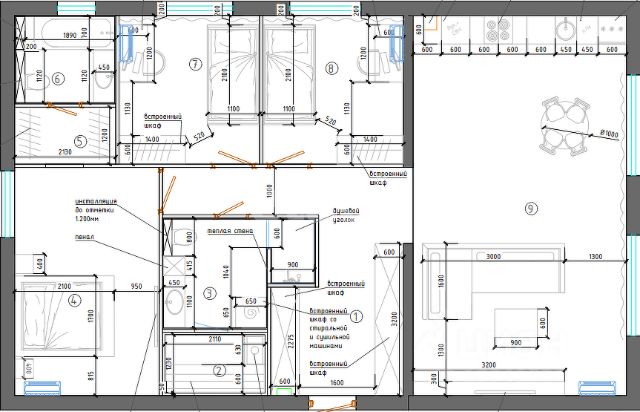Click the dimension 815 below room 4 bed
The image size is (640, 412).
(x=90, y=376)
